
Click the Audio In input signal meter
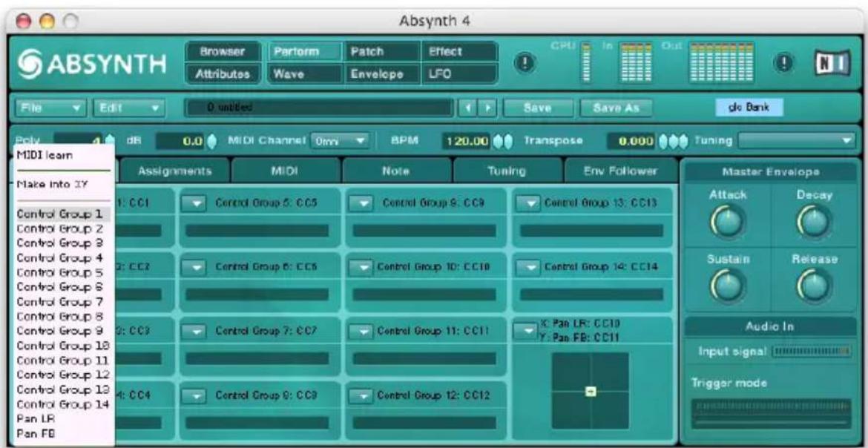coord(811,352)
